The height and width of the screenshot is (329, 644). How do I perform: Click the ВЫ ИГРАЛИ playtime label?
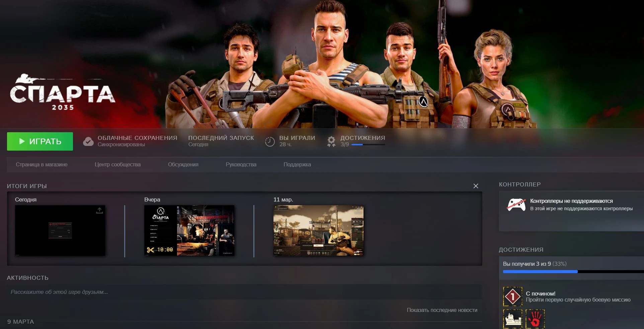click(297, 138)
